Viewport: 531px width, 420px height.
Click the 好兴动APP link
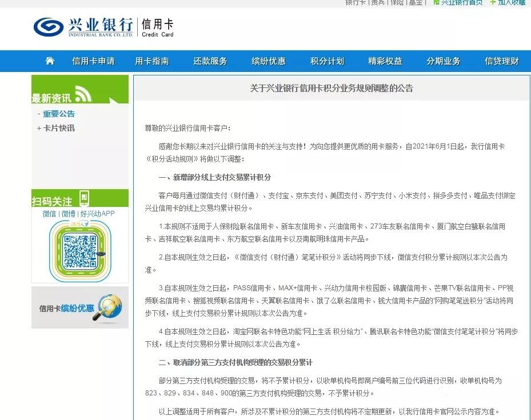98,214
